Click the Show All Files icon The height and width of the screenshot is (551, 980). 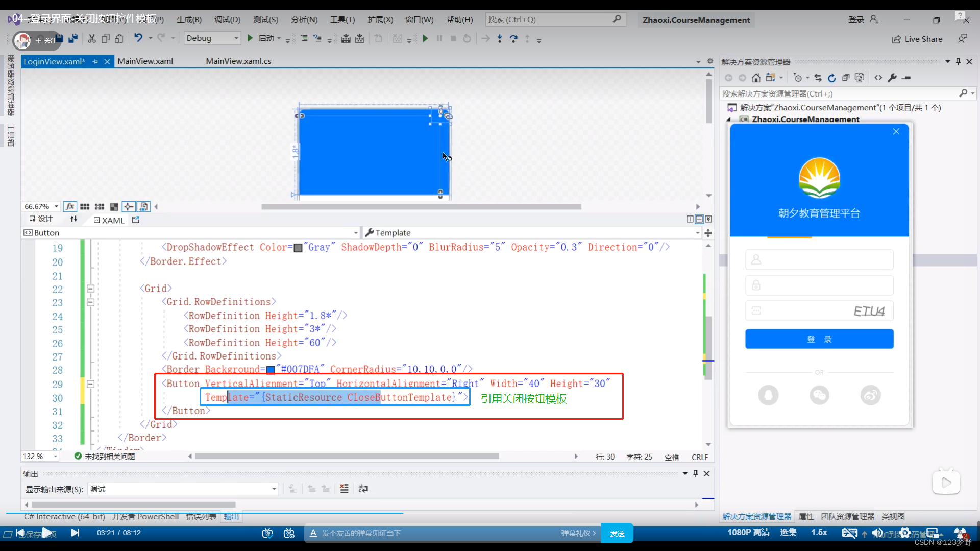pos(860,78)
